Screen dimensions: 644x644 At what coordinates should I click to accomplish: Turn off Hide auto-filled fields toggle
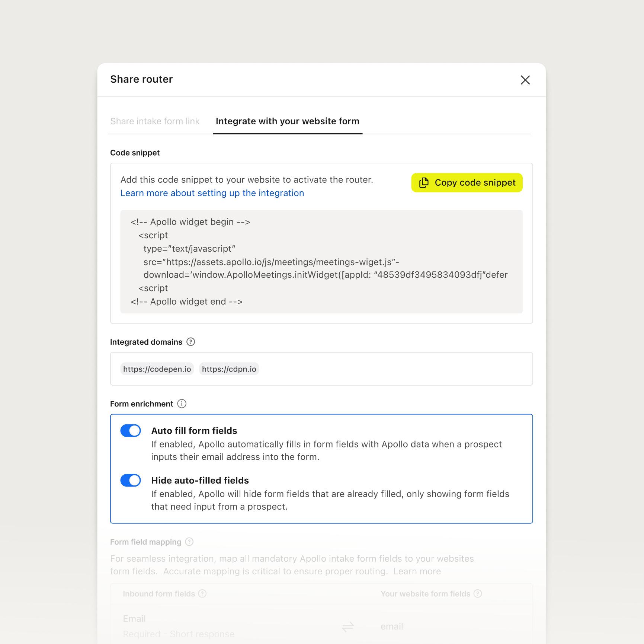click(x=131, y=481)
